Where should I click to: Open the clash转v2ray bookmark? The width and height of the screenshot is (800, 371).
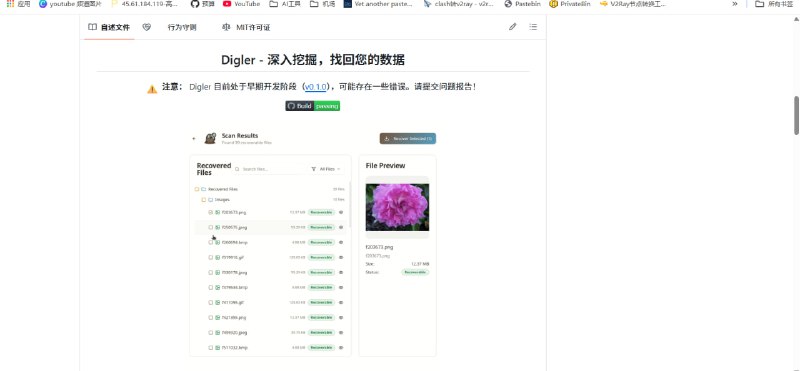click(x=458, y=4)
